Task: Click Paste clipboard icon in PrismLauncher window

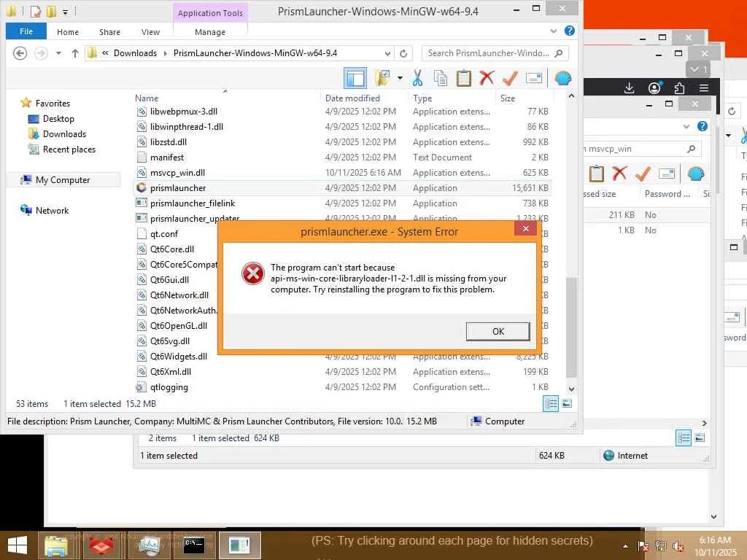Action: [463, 78]
